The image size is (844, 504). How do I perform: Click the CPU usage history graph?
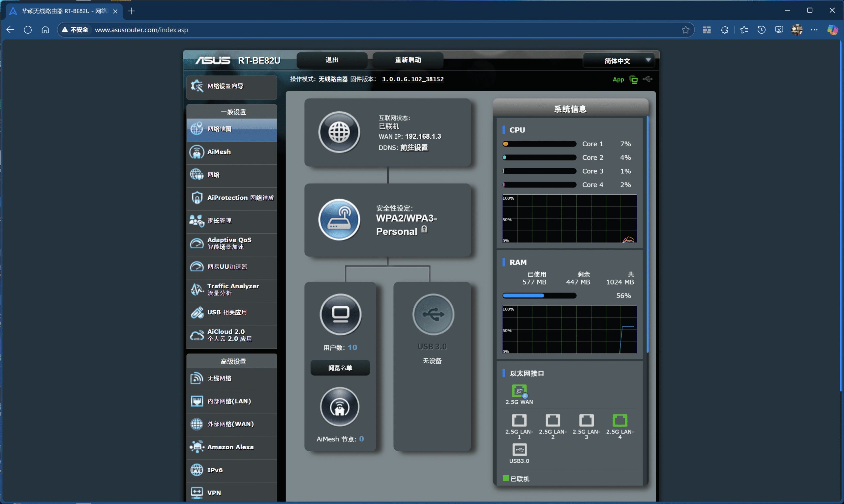point(569,219)
